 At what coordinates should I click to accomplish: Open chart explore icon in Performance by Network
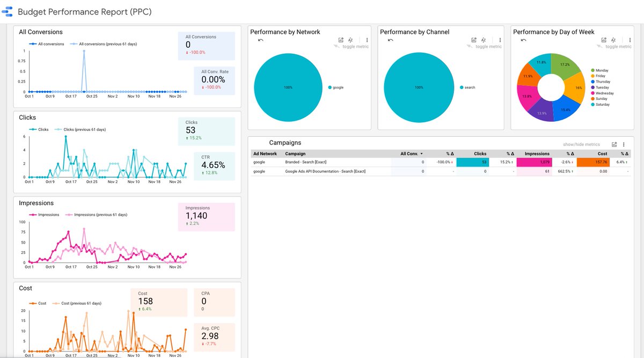click(341, 40)
